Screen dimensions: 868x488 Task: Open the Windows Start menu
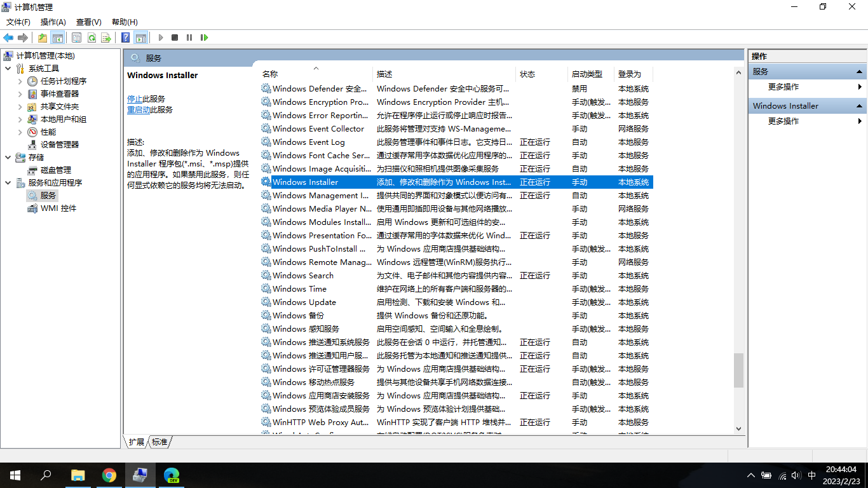click(15, 475)
